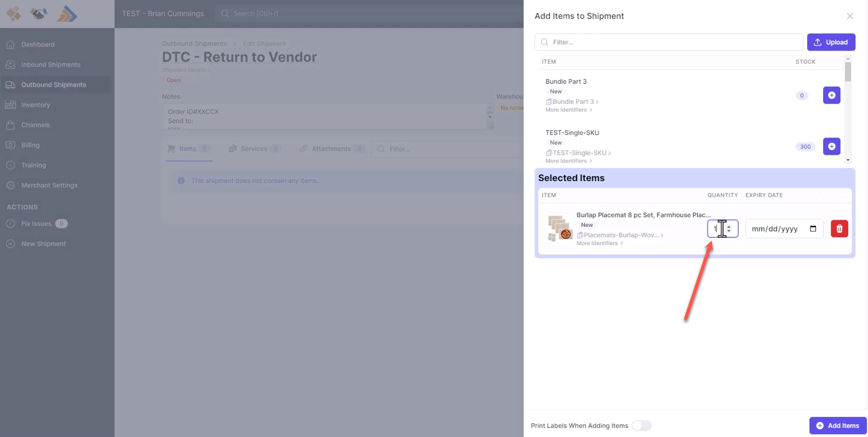Click the Filter input in the panel
This screenshot has width=868, height=437.
668,42
